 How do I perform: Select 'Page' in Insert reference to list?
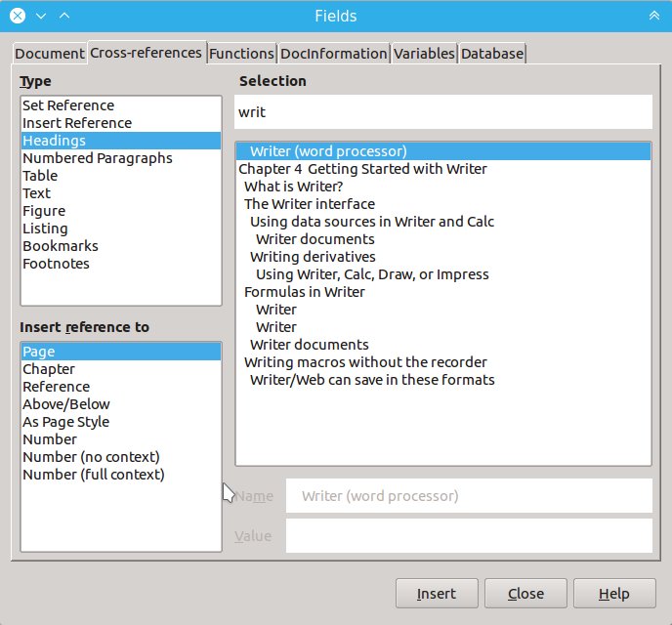click(121, 352)
